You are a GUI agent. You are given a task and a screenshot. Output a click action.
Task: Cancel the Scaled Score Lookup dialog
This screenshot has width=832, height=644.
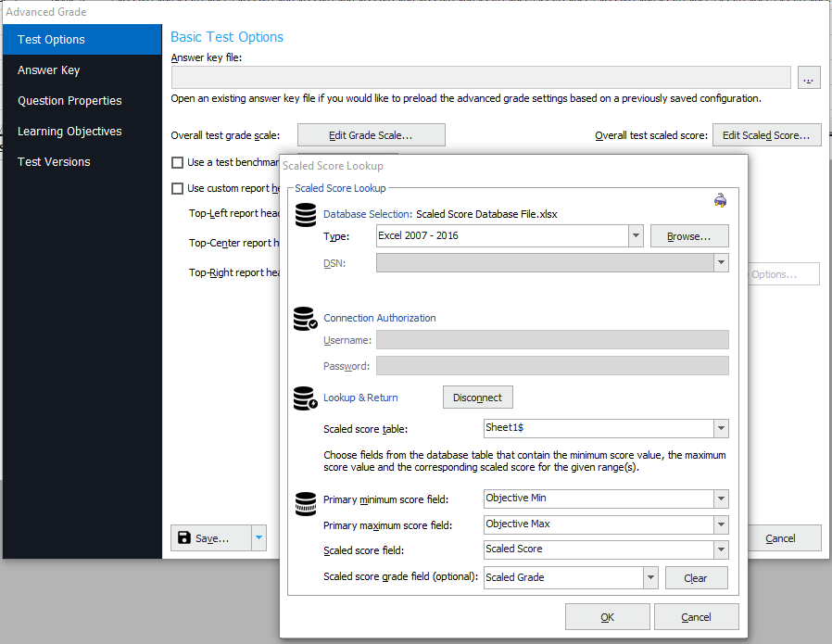coord(696,617)
